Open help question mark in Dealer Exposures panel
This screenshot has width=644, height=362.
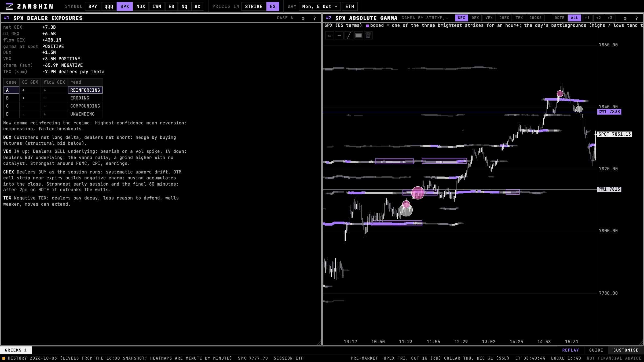[314, 18]
